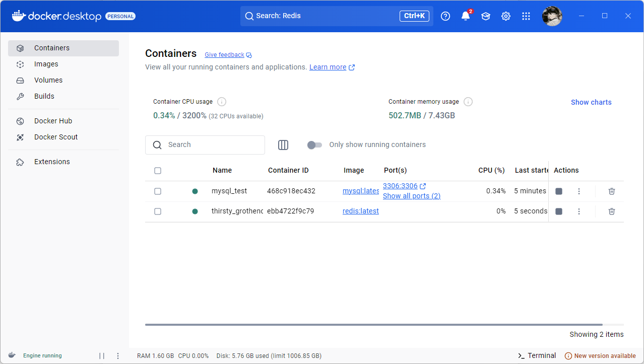Delete the thirsty_grothendieck container
Viewport: 644px width, 364px height.
pyautogui.click(x=611, y=211)
